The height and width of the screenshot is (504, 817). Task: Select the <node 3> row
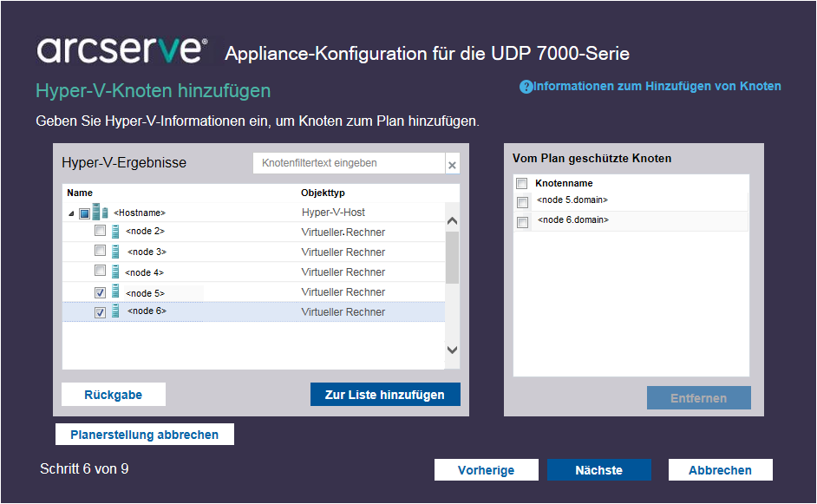254,252
